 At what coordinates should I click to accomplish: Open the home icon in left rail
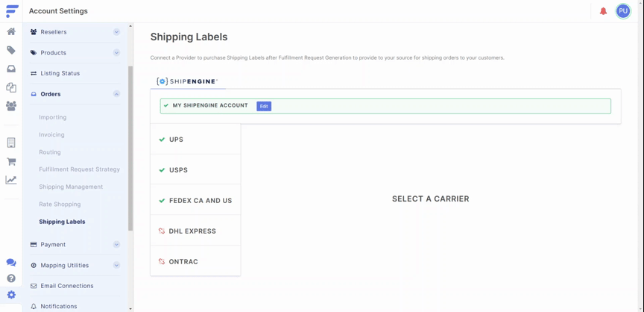11,31
